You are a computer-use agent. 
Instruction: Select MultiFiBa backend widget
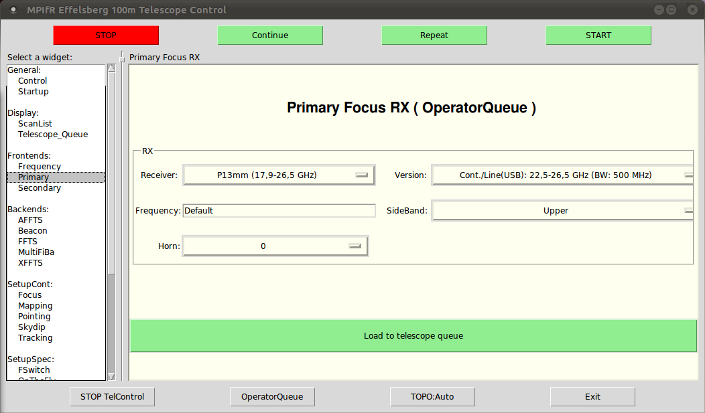pyautogui.click(x=36, y=252)
